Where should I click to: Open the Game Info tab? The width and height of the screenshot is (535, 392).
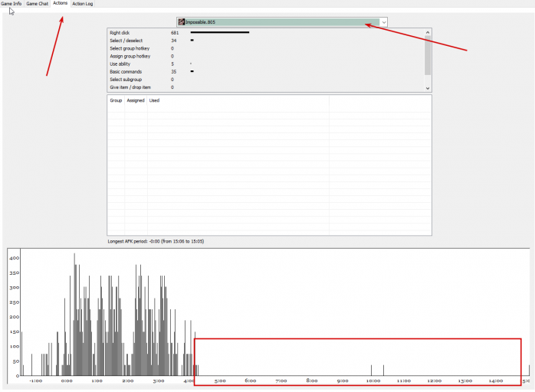[x=11, y=3]
